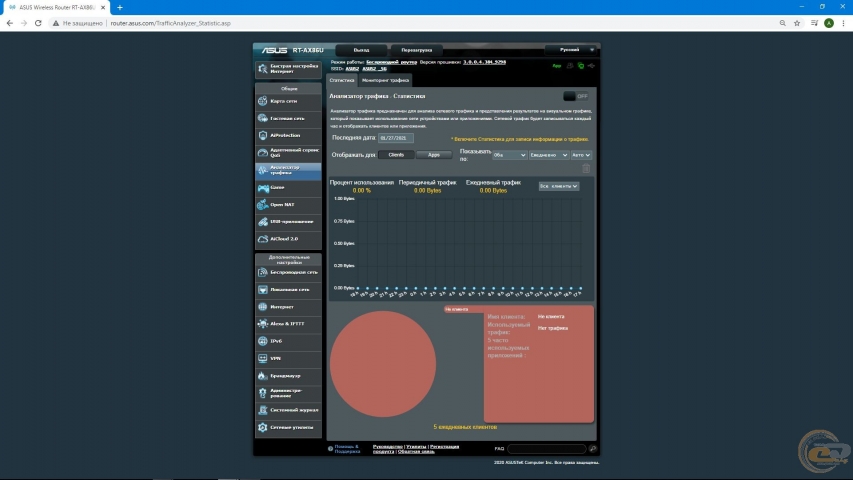Switch to the Мониторинг трафика tab
The width and height of the screenshot is (853, 480).
coord(386,81)
